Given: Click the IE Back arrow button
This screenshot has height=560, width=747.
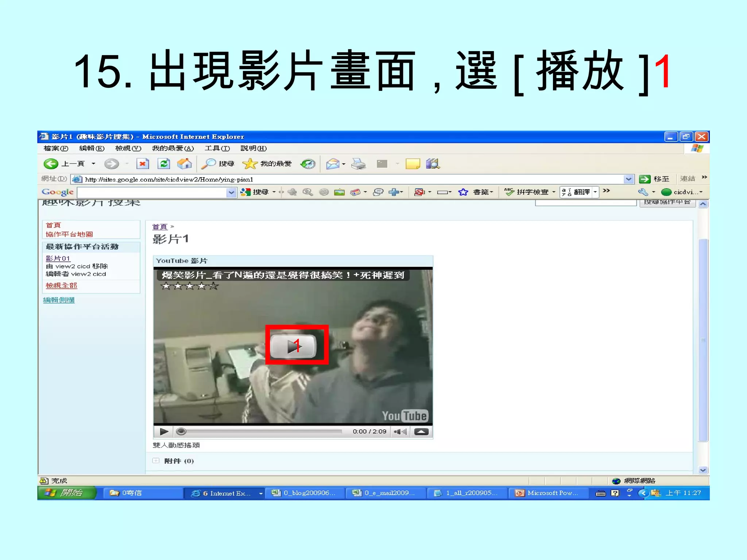Looking at the screenshot, I should click(51, 164).
